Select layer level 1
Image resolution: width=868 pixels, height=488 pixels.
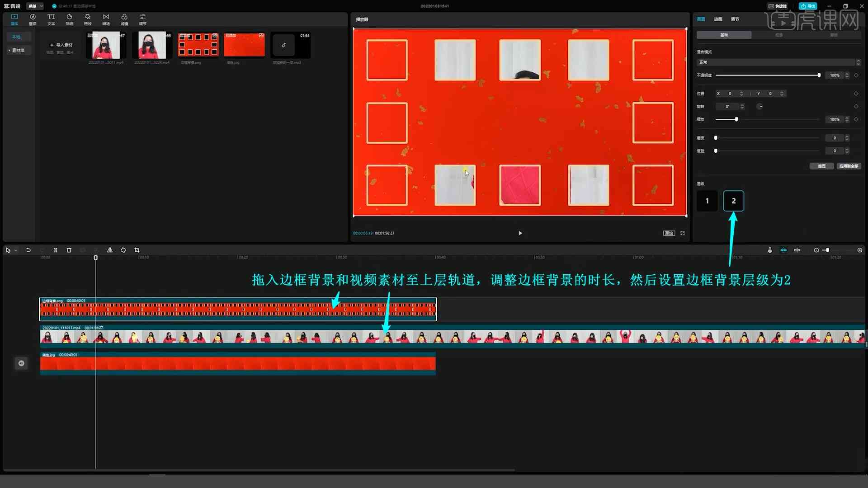pos(707,201)
